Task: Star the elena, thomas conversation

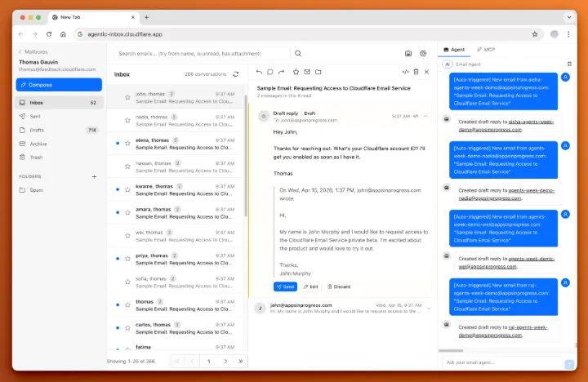Action: coord(127,144)
